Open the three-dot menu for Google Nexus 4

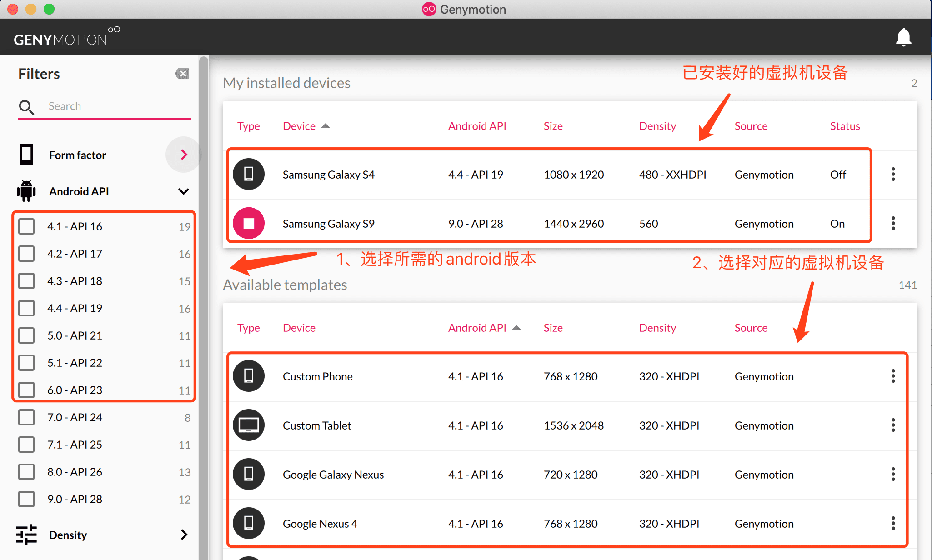(x=893, y=523)
